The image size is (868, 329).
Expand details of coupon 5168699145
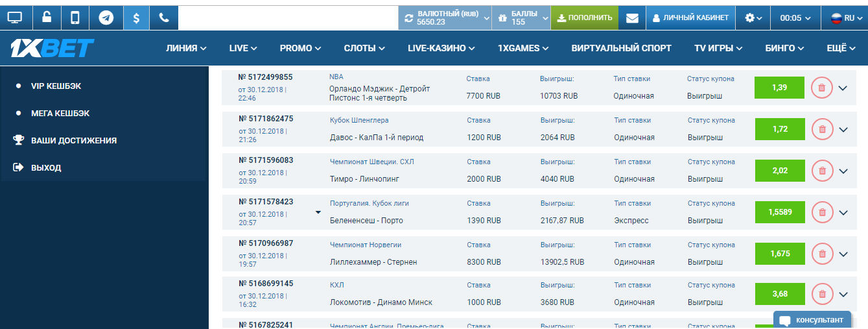click(843, 295)
